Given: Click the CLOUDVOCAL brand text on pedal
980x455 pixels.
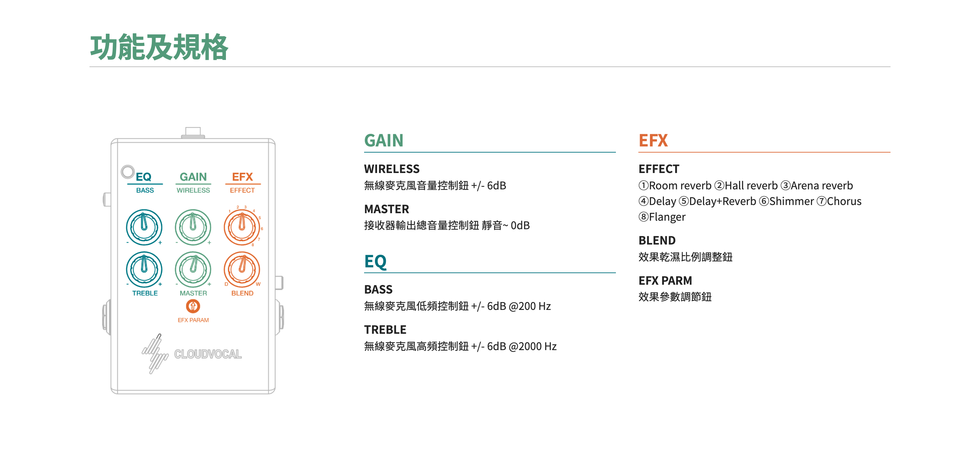Looking at the screenshot, I should pyautogui.click(x=208, y=354).
